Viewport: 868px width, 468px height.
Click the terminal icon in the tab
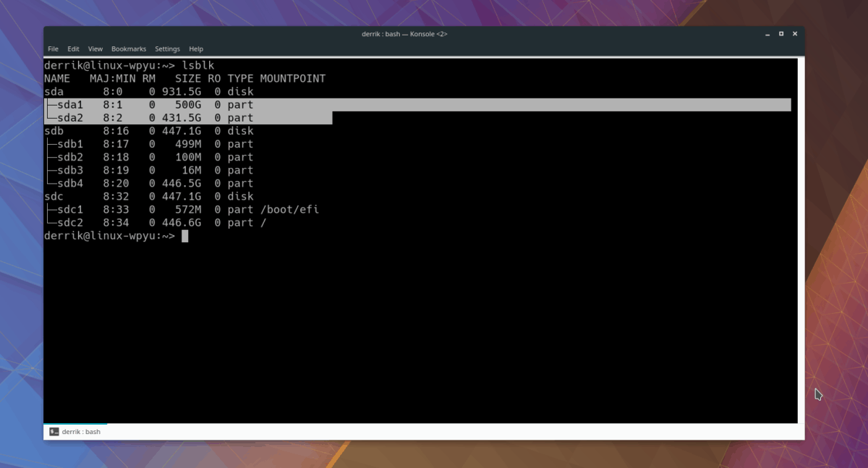pos(54,432)
